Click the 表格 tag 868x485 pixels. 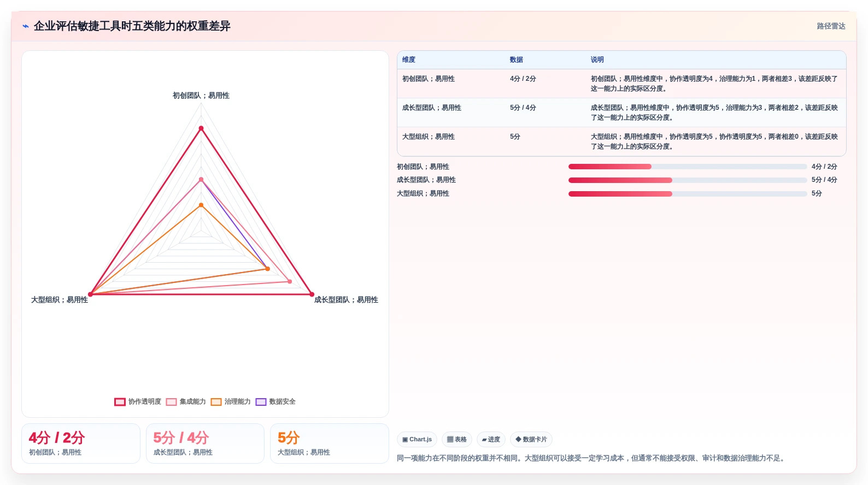click(457, 439)
